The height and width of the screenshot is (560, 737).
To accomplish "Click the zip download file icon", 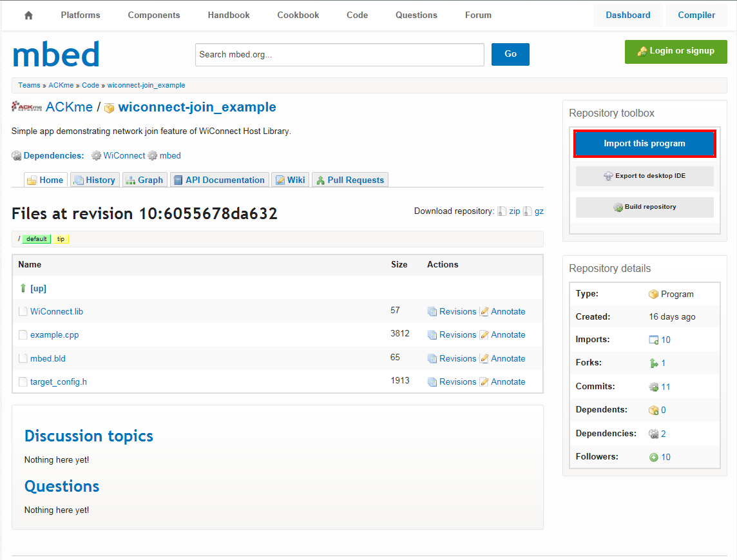I will 501,211.
